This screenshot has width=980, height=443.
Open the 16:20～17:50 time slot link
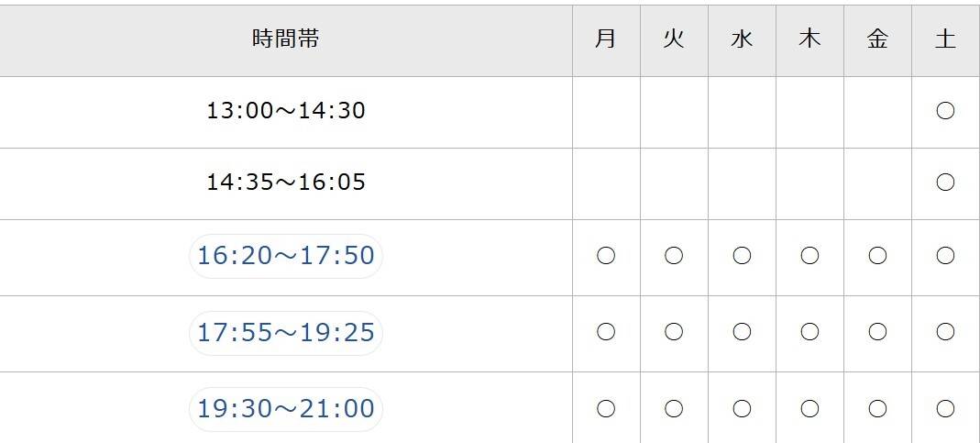coord(286,256)
